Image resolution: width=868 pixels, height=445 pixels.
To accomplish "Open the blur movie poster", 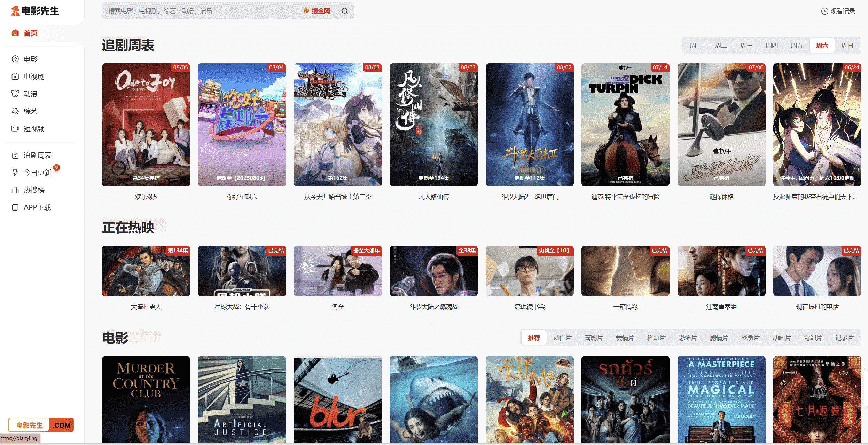I will pos(338,399).
